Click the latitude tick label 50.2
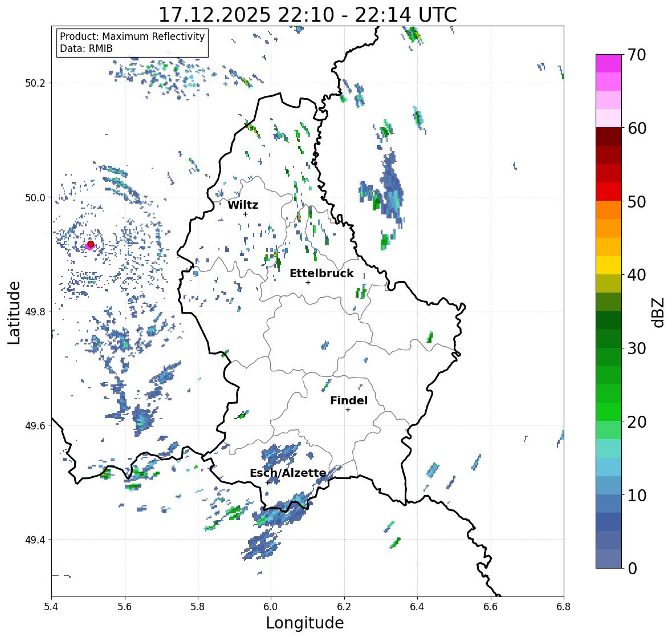This screenshot has width=672, height=637. pos(35,83)
